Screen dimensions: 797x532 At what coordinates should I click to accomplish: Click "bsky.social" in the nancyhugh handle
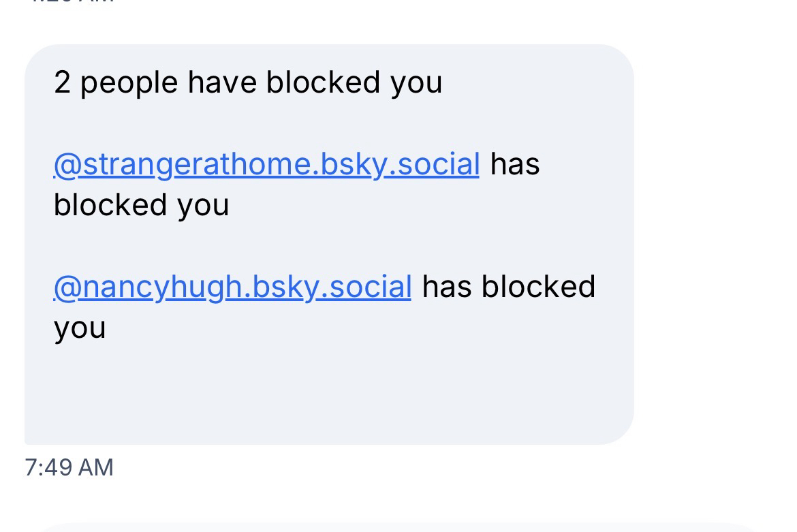tap(332, 287)
